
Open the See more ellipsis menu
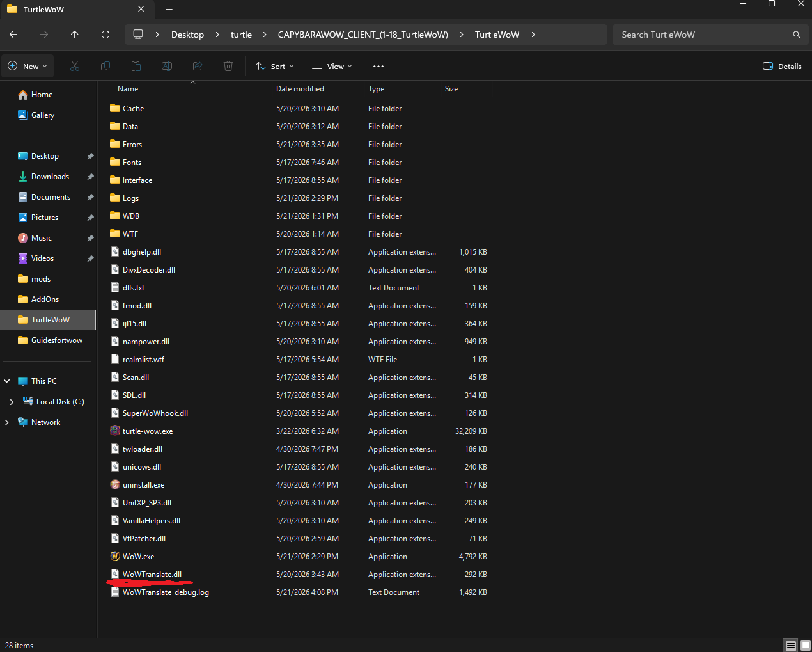[379, 66]
